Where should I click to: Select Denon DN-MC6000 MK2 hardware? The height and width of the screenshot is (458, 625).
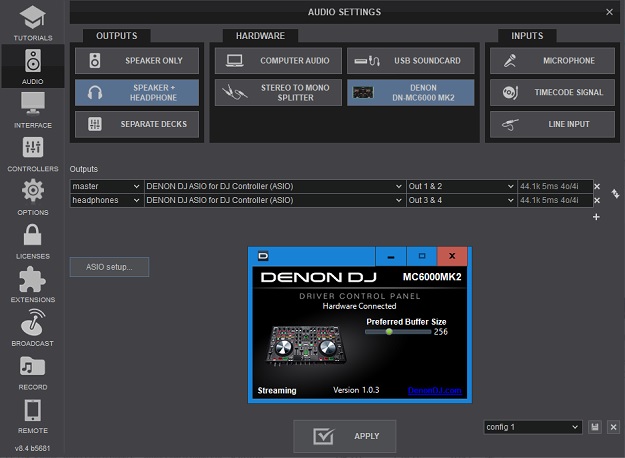pos(411,92)
